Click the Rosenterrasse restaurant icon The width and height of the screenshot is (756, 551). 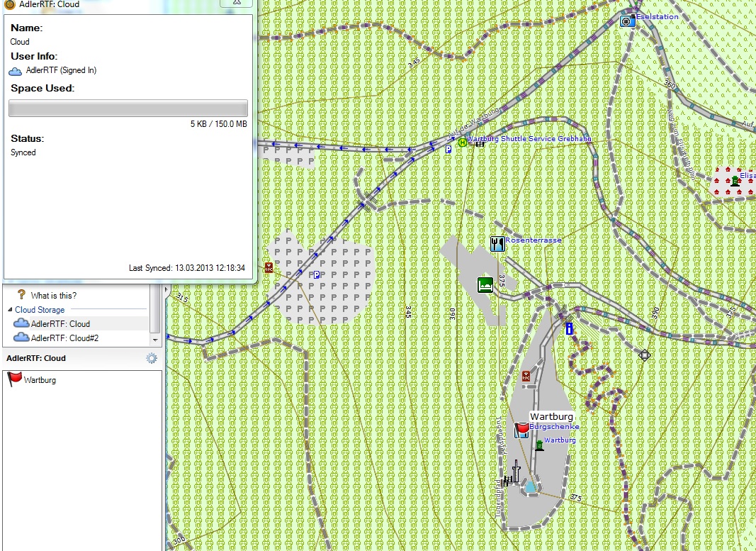[x=497, y=244]
